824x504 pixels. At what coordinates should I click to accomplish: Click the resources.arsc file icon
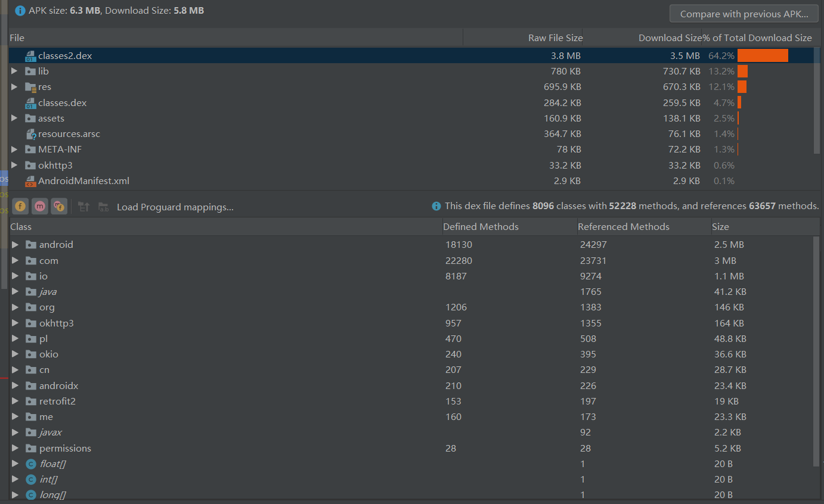click(30, 134)
